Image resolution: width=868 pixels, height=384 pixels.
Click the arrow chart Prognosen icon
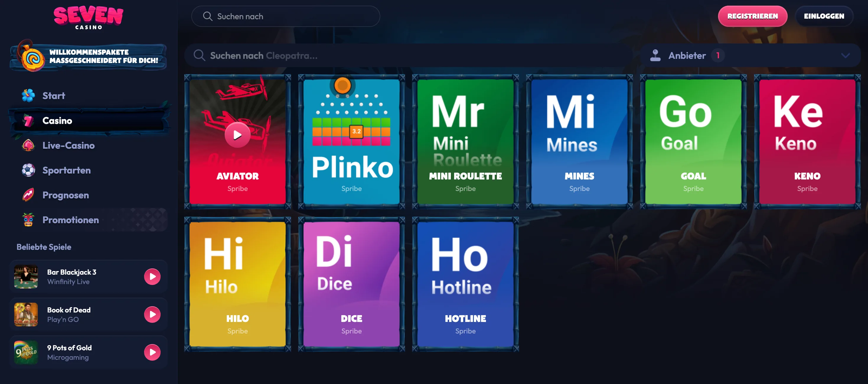coord(28,195)
